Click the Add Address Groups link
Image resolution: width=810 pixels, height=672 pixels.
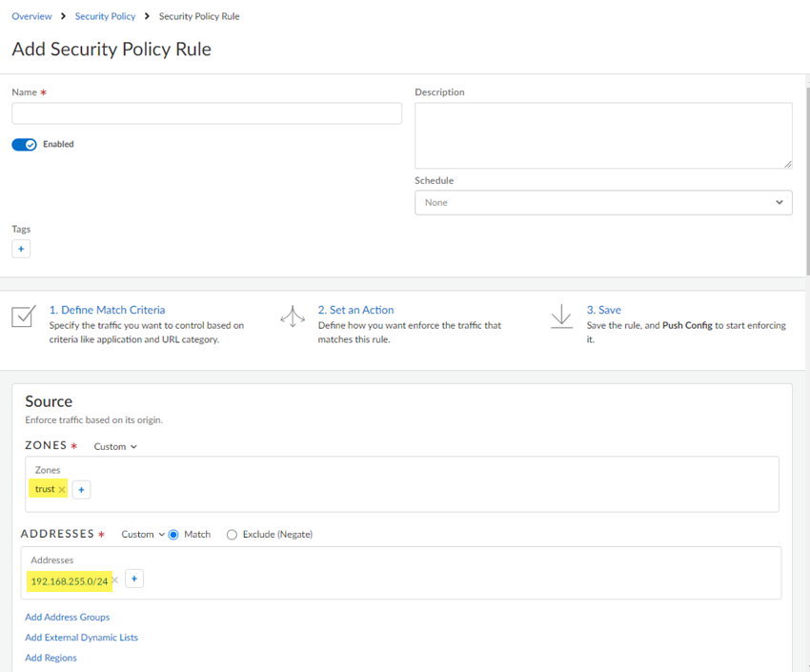pos(67,617)
